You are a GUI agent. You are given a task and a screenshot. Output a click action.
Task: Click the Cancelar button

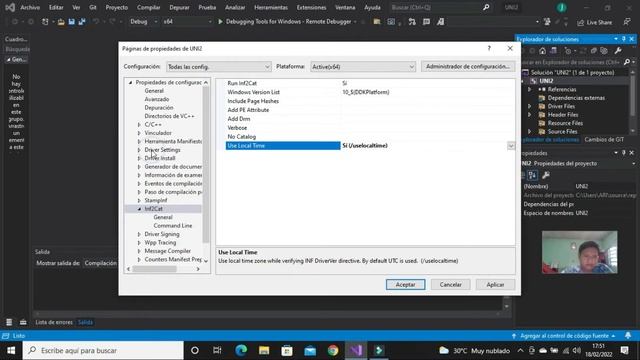450,284
